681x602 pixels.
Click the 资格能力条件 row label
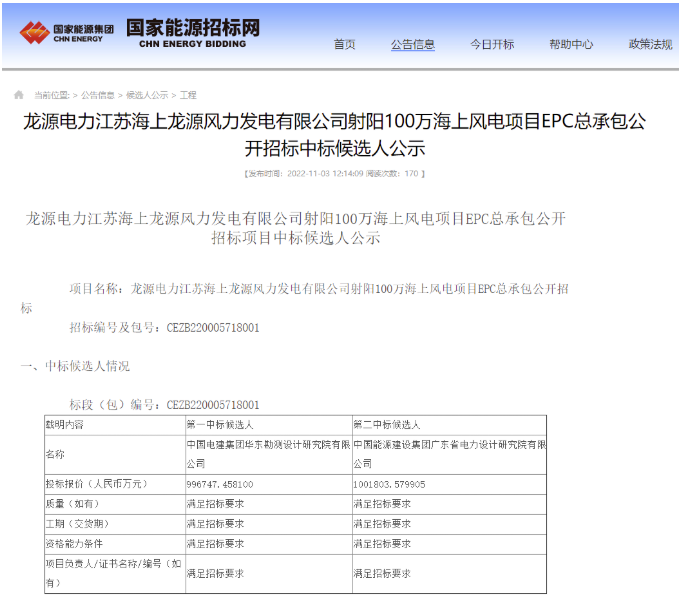tap(74, 544)
